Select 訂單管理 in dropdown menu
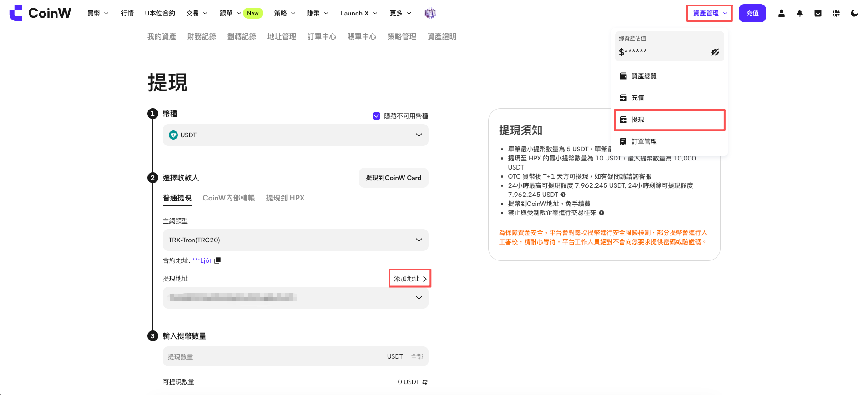 click(670, 141)
